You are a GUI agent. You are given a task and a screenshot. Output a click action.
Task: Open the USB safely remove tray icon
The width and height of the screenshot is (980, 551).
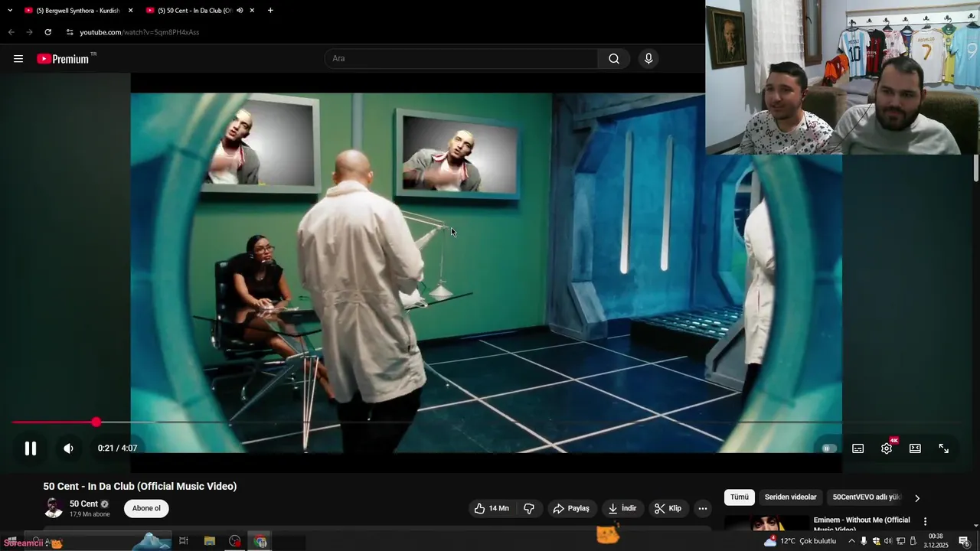click(x=913, y=541)
